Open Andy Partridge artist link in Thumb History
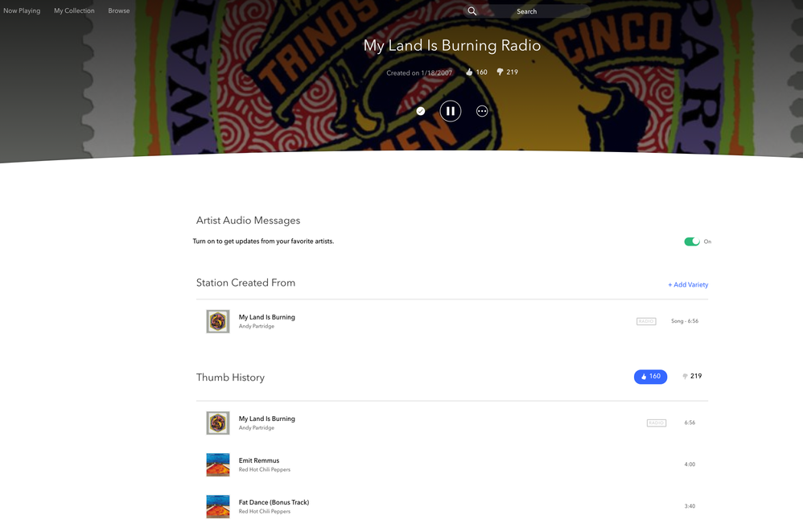Screen dimensions: 803x532 coord(257,428)
